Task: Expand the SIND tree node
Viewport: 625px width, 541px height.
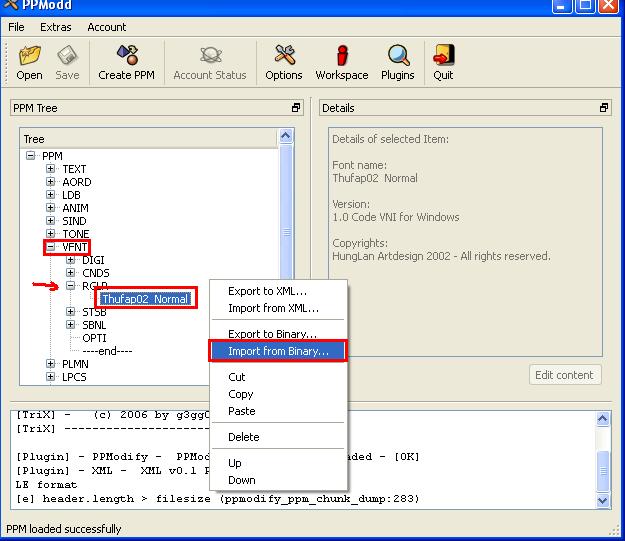Action: [50, 220]
